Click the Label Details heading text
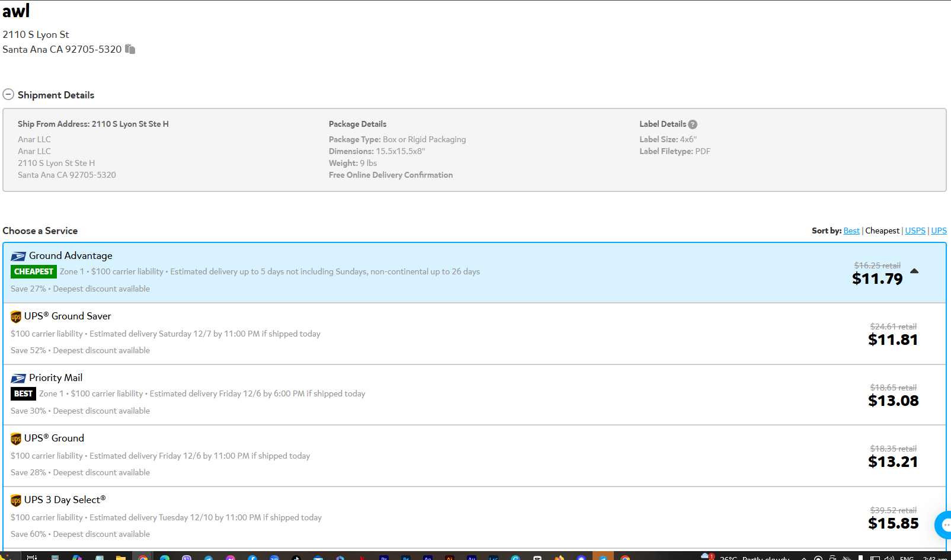951x560 pixels. [662, 124]
